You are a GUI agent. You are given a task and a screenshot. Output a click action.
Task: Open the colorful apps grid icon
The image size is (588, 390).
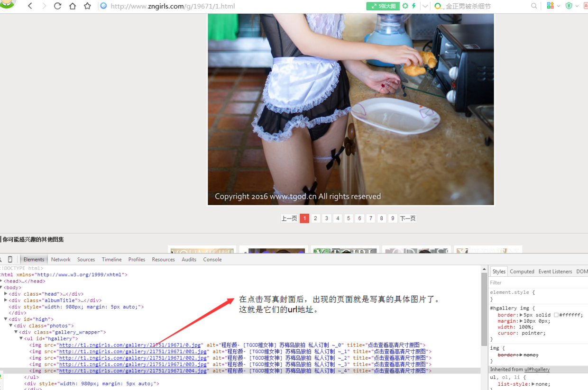click(550, 6)
